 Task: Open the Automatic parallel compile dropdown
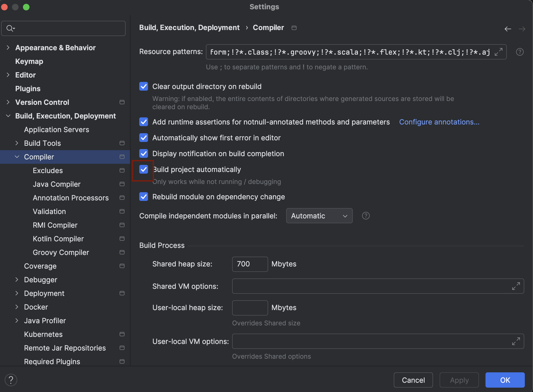point(319,216)
